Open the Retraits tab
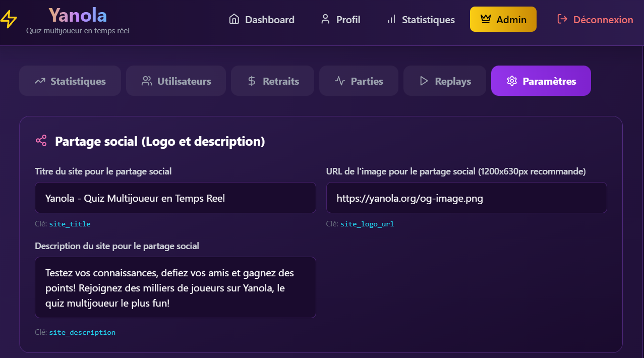Image resolution: width=644 pixels, height=358 pixels. [272, 81]
